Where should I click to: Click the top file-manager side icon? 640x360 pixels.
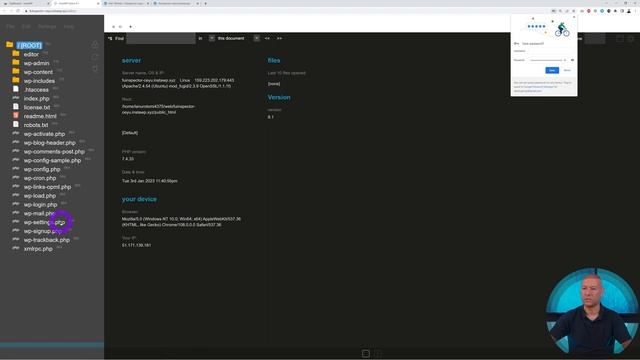95,44
